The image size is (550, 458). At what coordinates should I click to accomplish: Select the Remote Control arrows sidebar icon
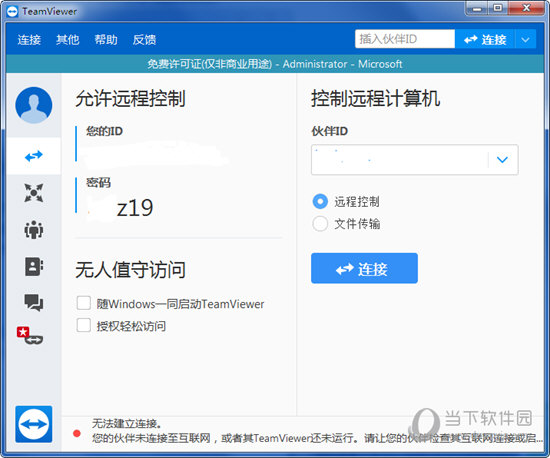tap(34, 156)
